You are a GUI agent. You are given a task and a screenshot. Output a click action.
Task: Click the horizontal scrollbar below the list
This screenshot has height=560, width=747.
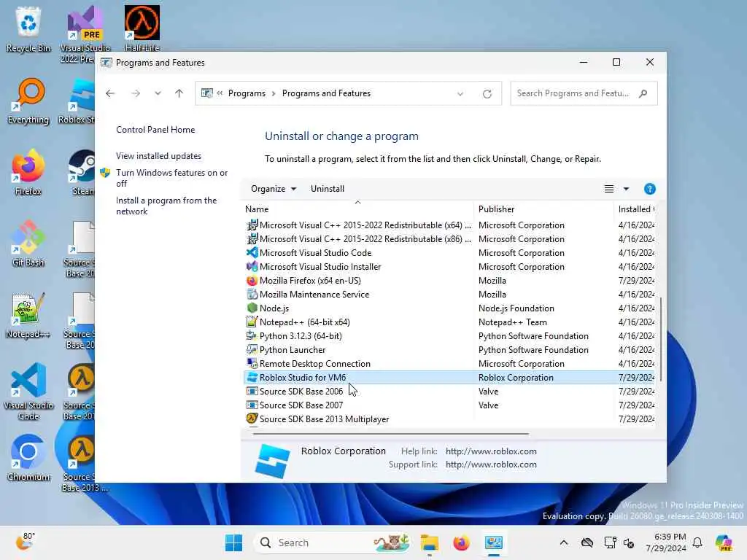point(391,434)
